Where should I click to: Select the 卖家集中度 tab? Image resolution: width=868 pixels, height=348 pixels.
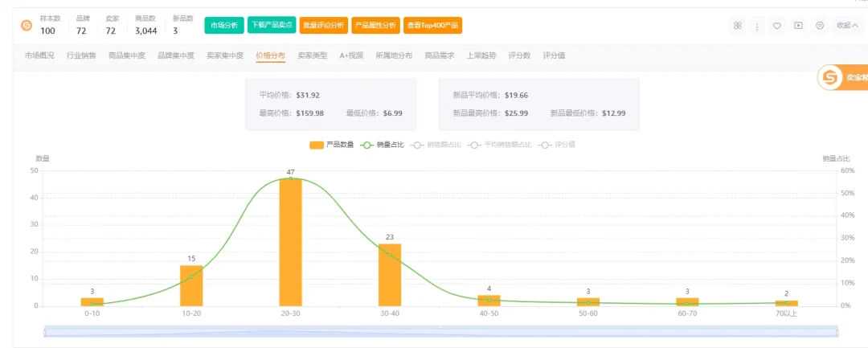pos(225,55)
